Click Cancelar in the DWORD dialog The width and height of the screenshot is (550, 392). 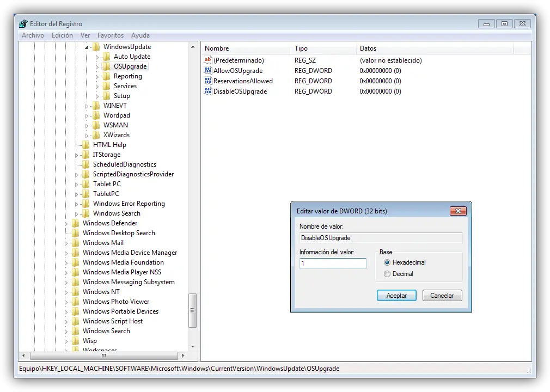tap(442, 295)
